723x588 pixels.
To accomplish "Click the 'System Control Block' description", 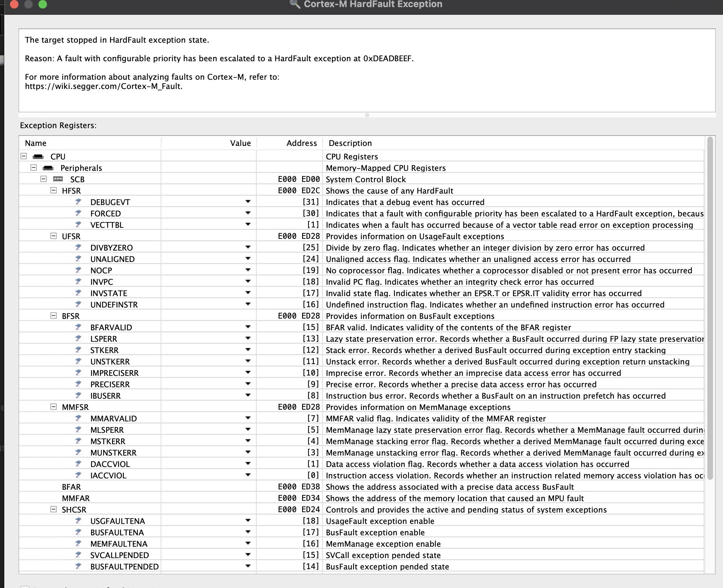I will click(x=366, y=179).
